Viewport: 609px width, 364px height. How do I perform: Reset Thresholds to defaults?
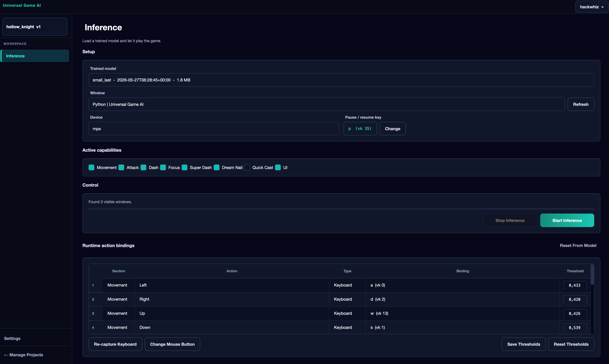tap(571, 344)
